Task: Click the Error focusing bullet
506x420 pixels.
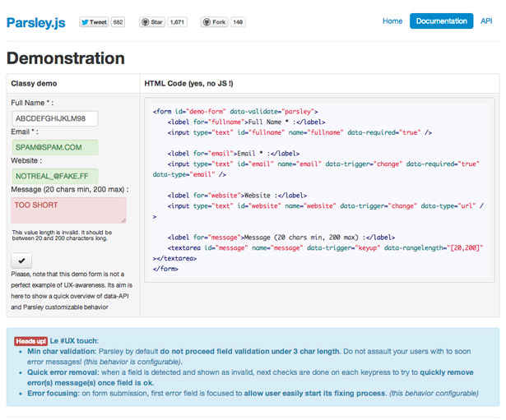Action: point(253,393)
